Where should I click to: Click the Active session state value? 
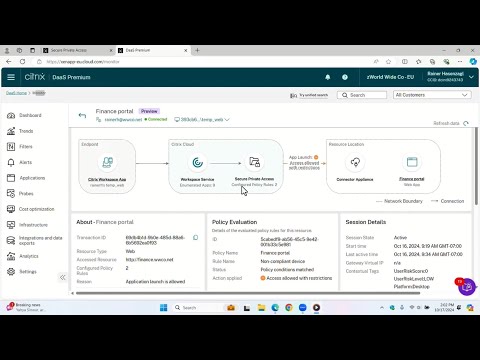click(x=400, y=238)
